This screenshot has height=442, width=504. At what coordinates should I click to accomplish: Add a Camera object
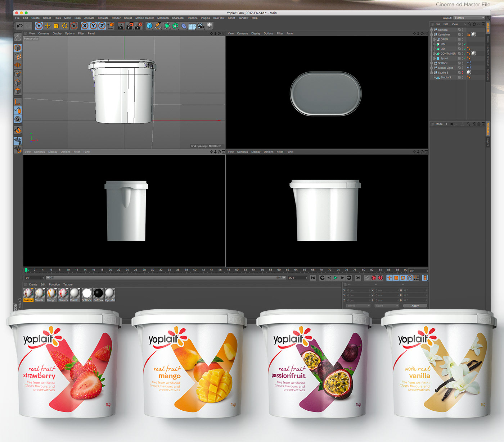pos(201,26)
